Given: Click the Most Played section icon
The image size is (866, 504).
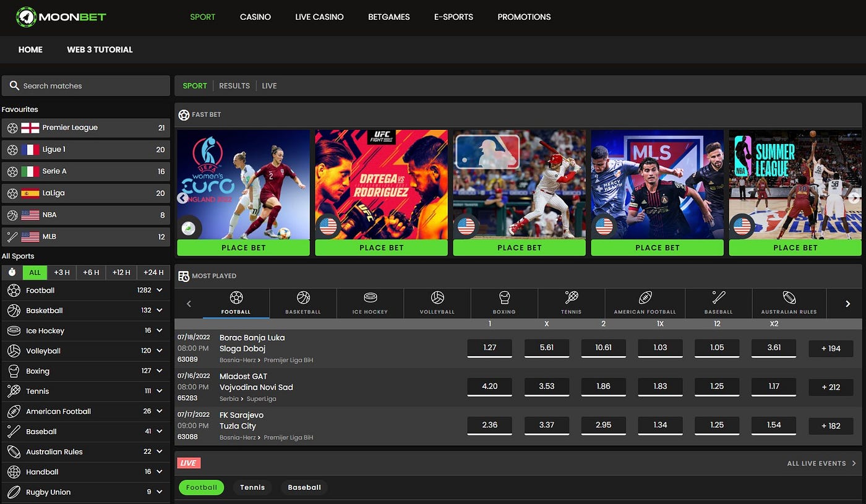Looking at the screenshot, I should pos(184,276).
